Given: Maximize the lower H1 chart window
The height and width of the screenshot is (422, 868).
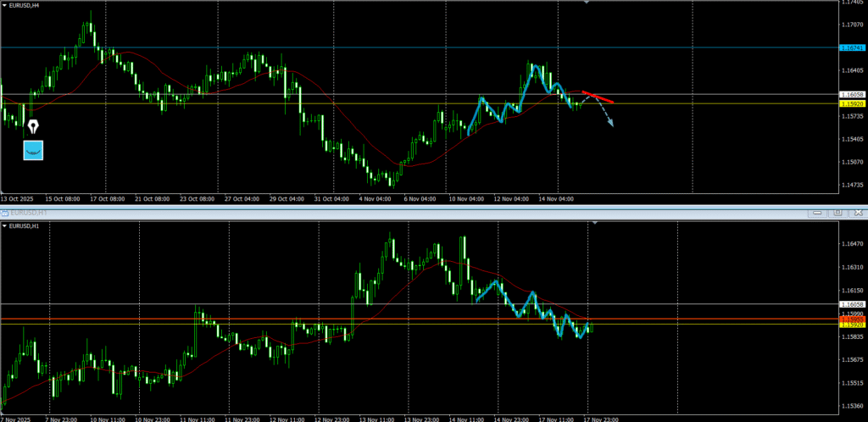Looking at the screenshot, I should [837, 212].
